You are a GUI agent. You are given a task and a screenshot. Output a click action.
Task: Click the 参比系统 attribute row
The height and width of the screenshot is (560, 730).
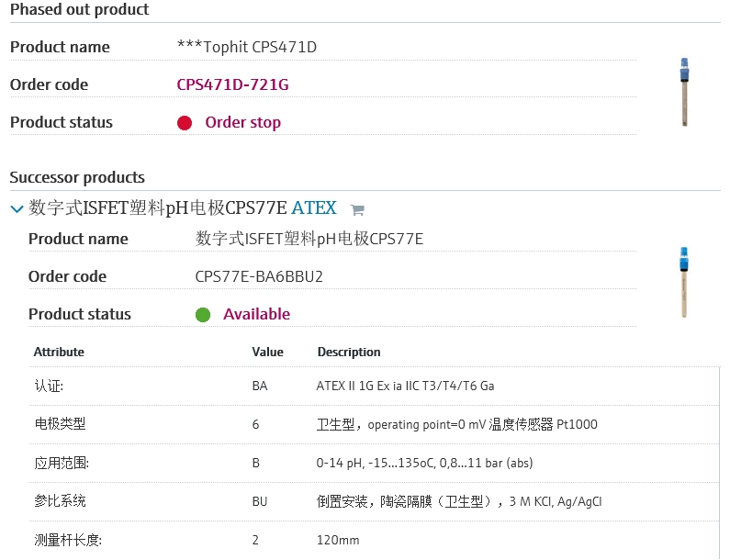pos(60,501)
